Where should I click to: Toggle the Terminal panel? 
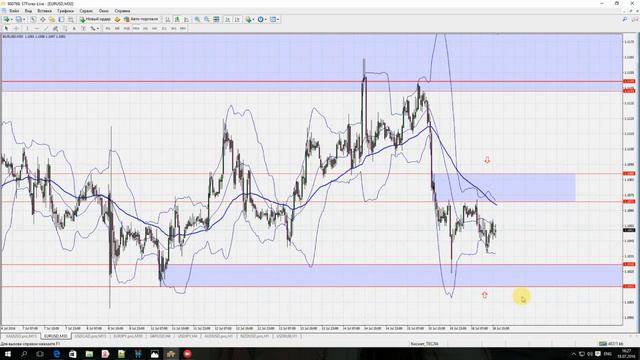tap(61, 19)
